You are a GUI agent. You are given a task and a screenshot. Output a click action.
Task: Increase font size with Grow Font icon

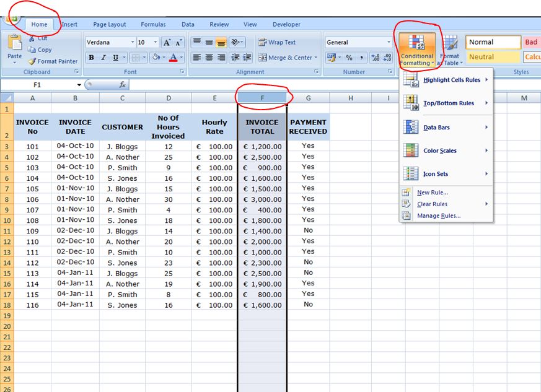pos(167,42)
